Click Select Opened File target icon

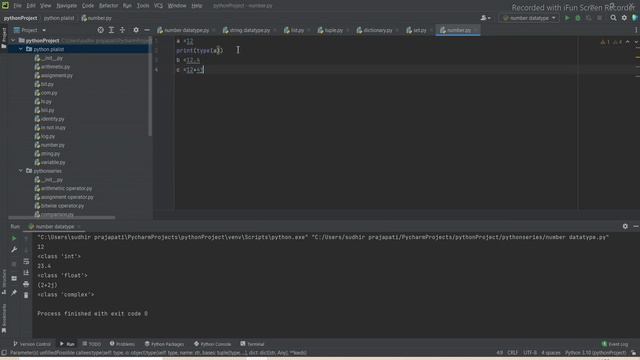point(100,30)
